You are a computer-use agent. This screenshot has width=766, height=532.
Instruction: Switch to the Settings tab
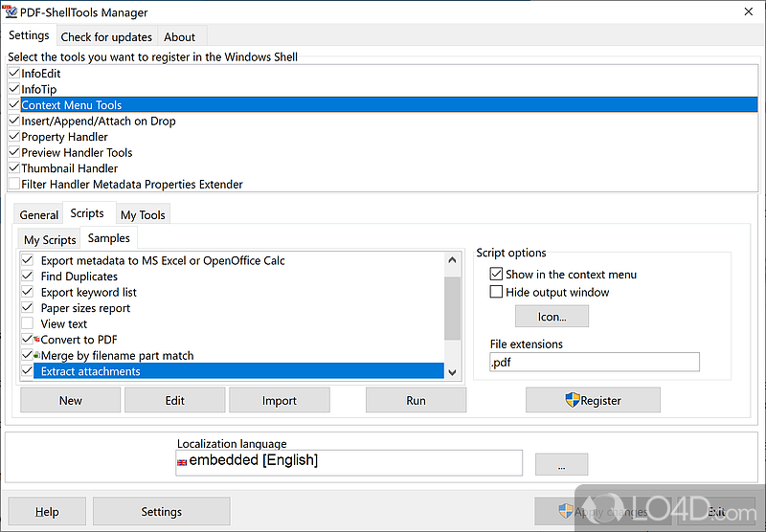[x=29, y=35]
